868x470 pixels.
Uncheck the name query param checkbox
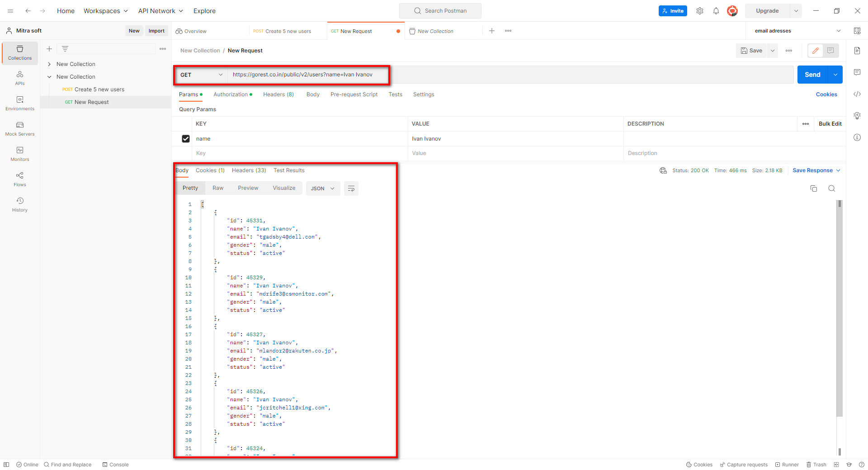click(186, 139)
